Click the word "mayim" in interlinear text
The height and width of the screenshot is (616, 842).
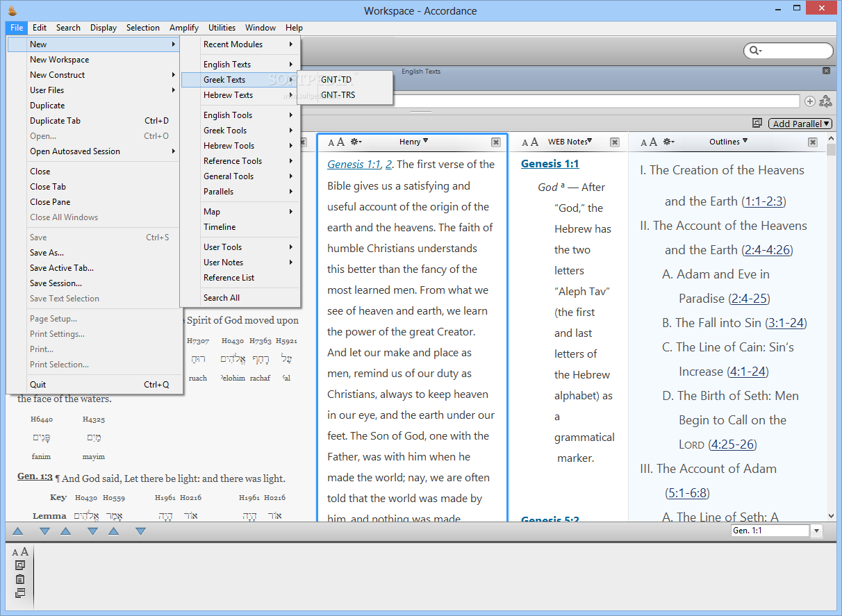tap(94, 457)
